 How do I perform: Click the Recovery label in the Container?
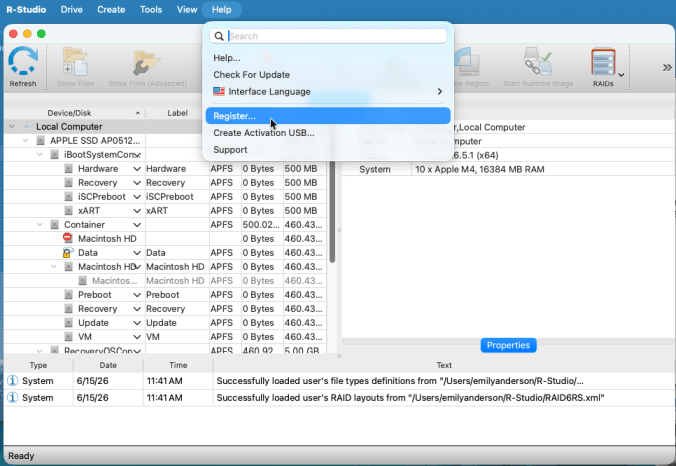(166, 309)
